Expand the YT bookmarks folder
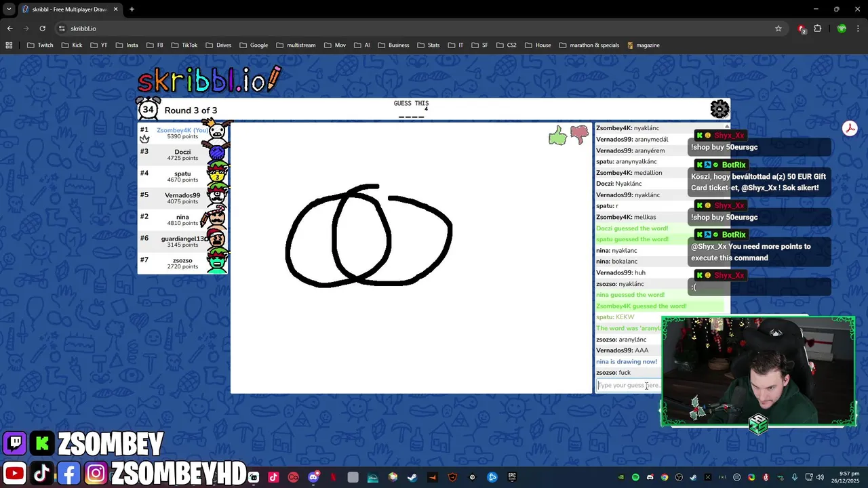Viewport: 868px width, 488px height. (99, 45)
